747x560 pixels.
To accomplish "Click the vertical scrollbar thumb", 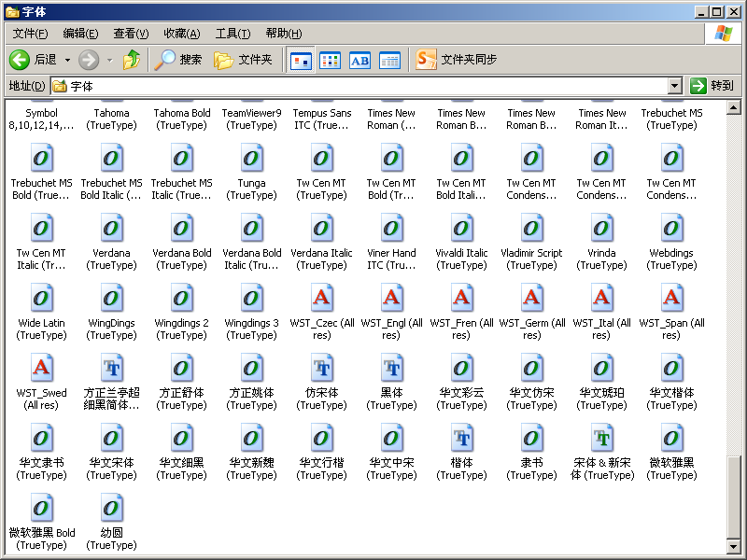I will [734, 497].
